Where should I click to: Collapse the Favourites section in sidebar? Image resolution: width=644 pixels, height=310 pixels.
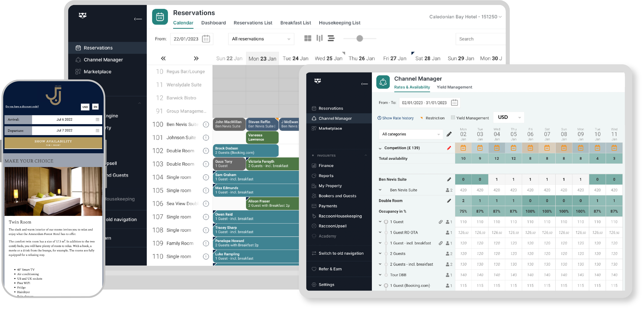(366, 155)
